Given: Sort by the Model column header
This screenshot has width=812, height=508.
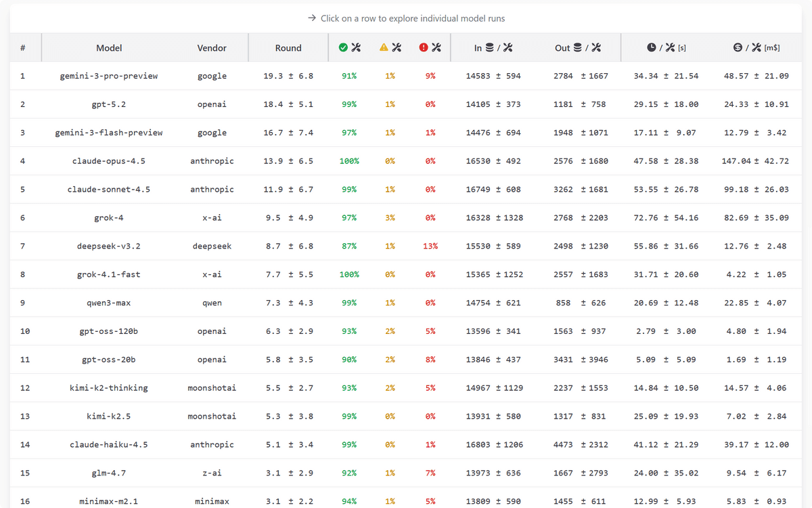Looking at the screenshot, I should point(109,48).
